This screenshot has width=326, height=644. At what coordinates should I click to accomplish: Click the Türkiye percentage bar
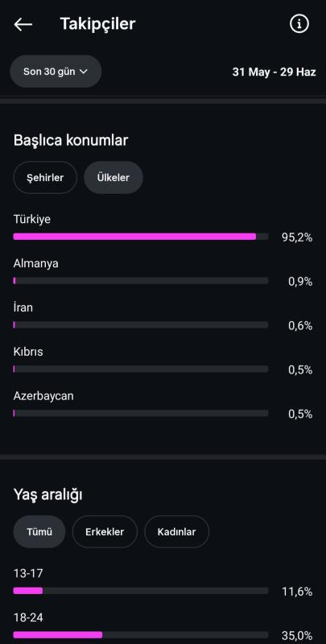click(141, 237)
